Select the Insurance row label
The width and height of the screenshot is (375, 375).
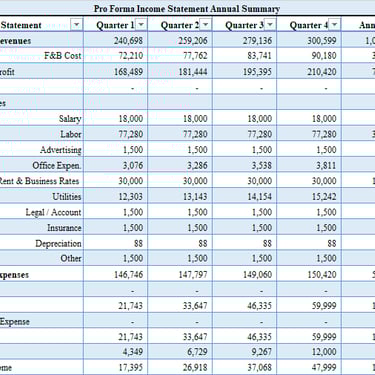tap(64, 228)
